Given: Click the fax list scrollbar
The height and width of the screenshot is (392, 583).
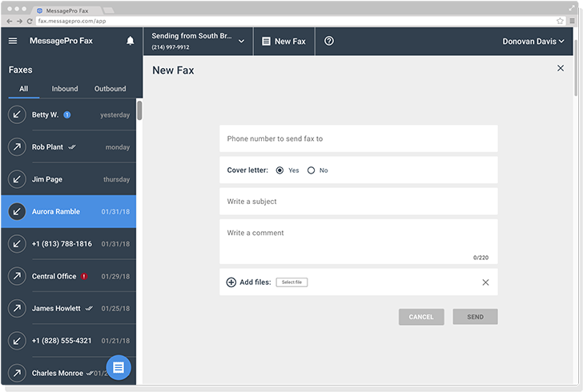Looking at the screenshot, I should pos(139,110).
